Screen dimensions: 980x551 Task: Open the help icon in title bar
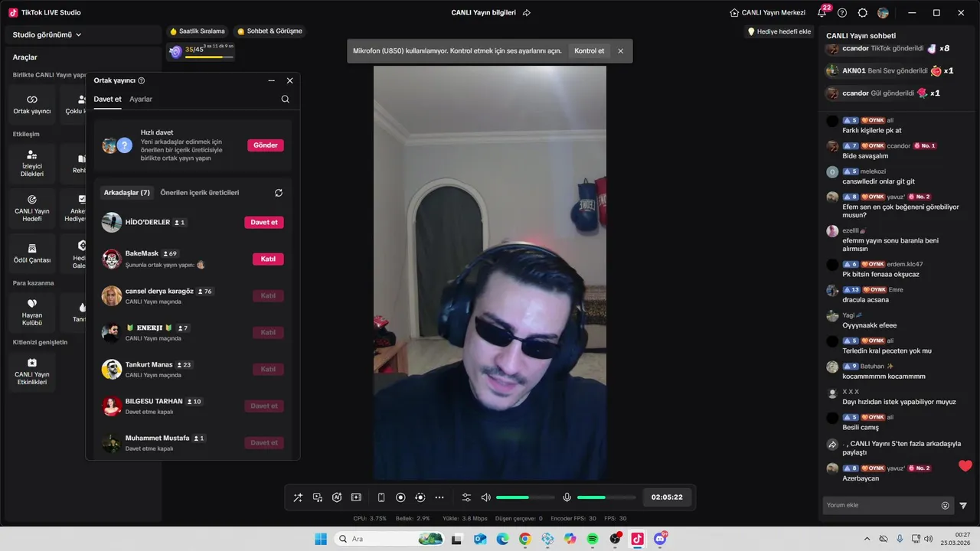pos(842,13)
